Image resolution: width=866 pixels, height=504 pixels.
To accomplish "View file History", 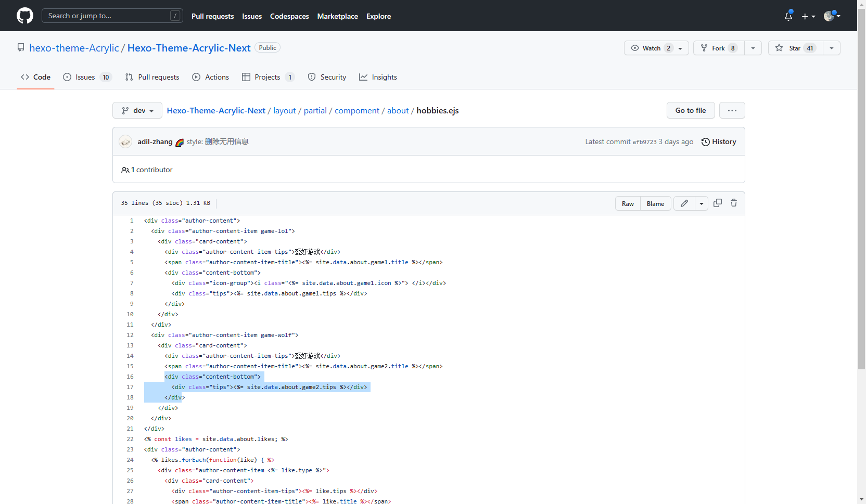I will click(719, 141).
